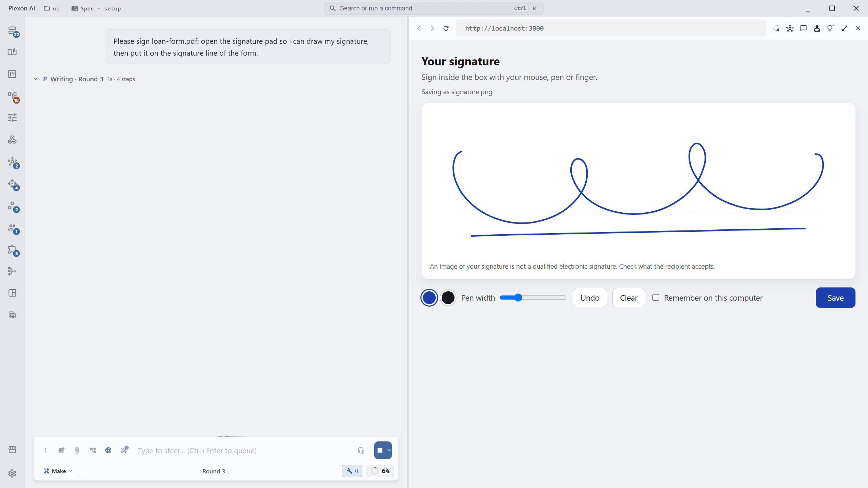Screen dimensions: 868x488
Task: Save the drawn signature
Action: pos(835,298)
